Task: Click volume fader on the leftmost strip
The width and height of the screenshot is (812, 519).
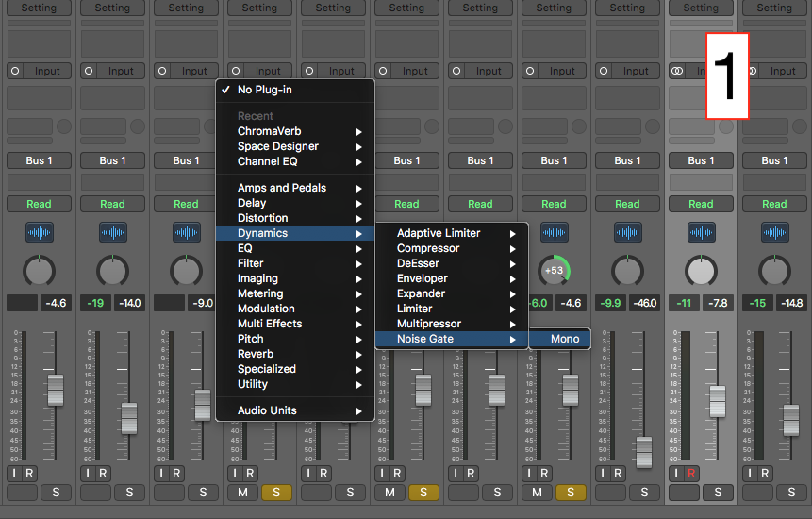Action: 56,390
